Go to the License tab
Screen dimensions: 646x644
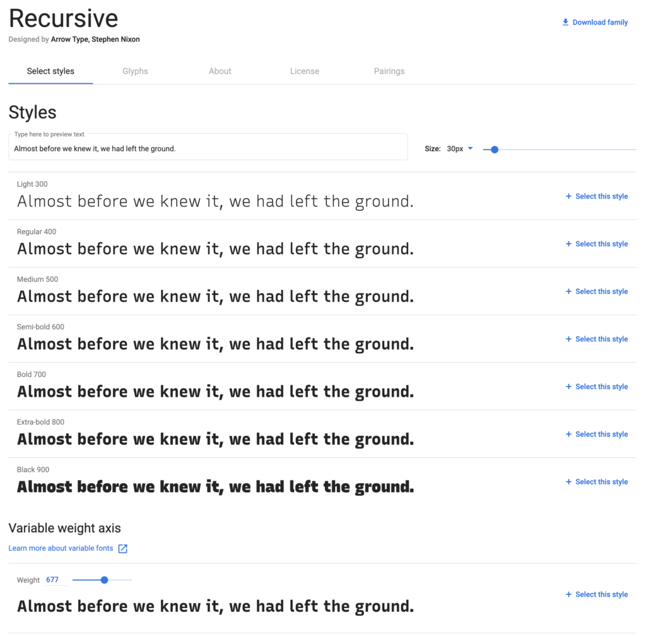coord(305,71)
